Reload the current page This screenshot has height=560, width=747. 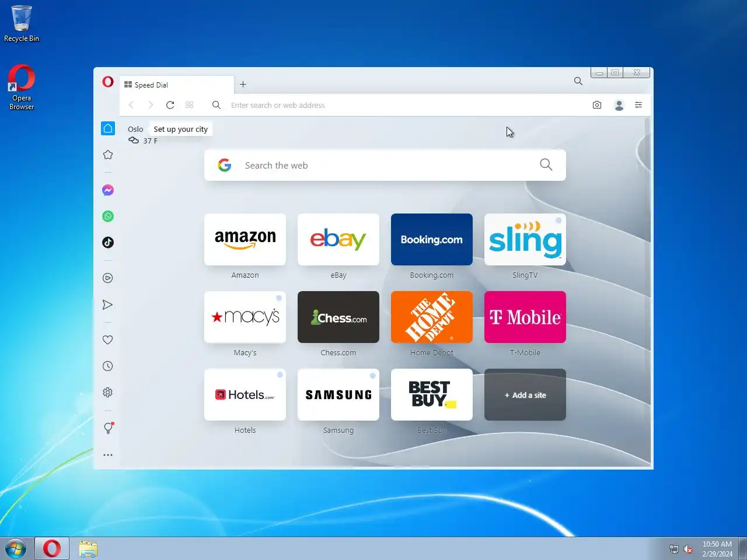[x=170, y=105]
